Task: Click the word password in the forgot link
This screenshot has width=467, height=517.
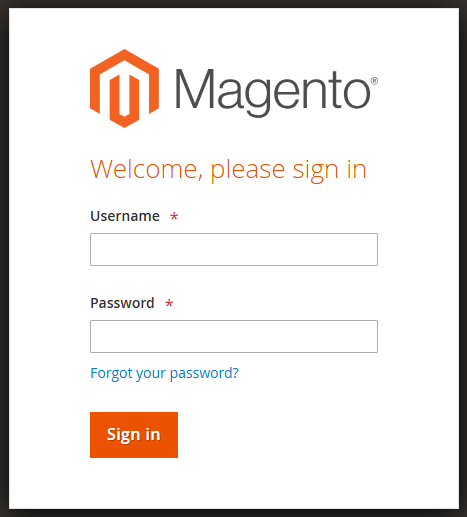Action: [204, 373]
